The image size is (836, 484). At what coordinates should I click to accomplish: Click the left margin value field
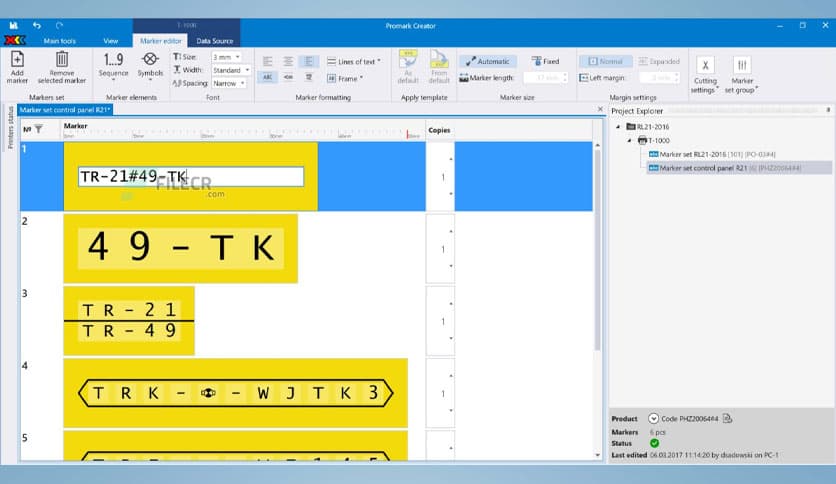(x=658, y=78)
